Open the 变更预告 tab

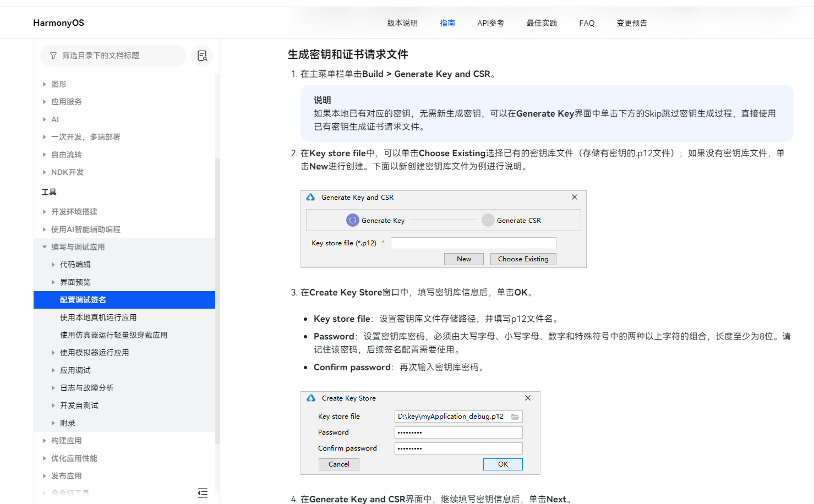pos(632,23)
